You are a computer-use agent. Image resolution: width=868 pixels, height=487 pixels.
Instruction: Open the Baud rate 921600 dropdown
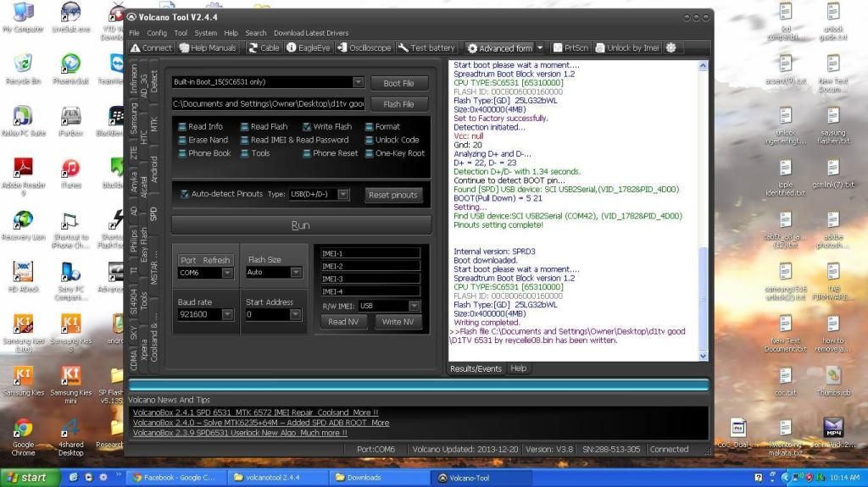pyautogui.click(x=227, y=314)
